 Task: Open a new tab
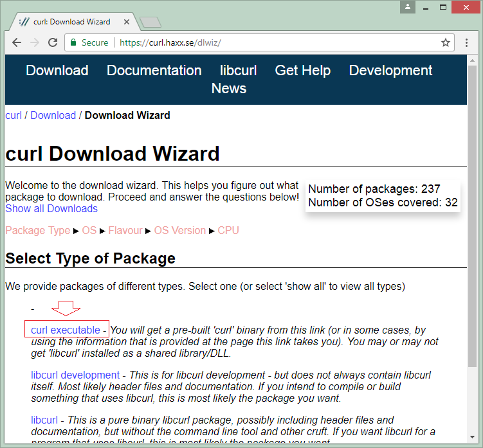(x=150, y=22)
